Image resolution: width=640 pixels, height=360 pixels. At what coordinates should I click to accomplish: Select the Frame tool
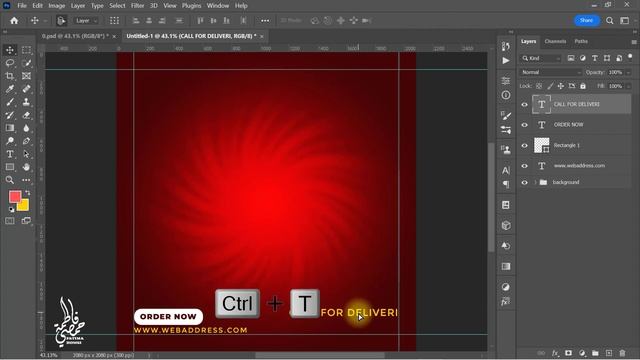coord(26,76)
